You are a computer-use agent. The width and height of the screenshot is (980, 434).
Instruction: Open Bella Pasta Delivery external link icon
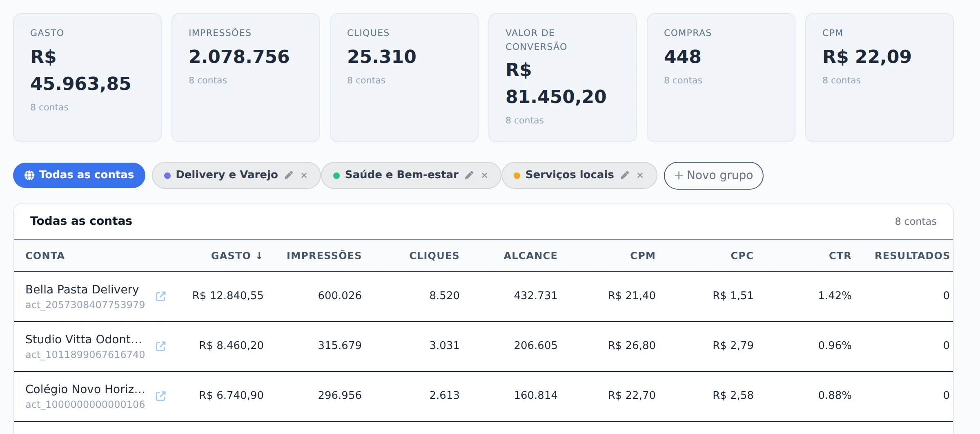[161, 296]
